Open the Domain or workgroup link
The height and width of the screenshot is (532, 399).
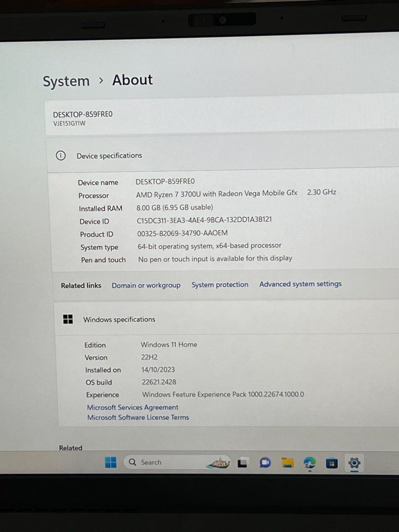[x=146, y=285]
